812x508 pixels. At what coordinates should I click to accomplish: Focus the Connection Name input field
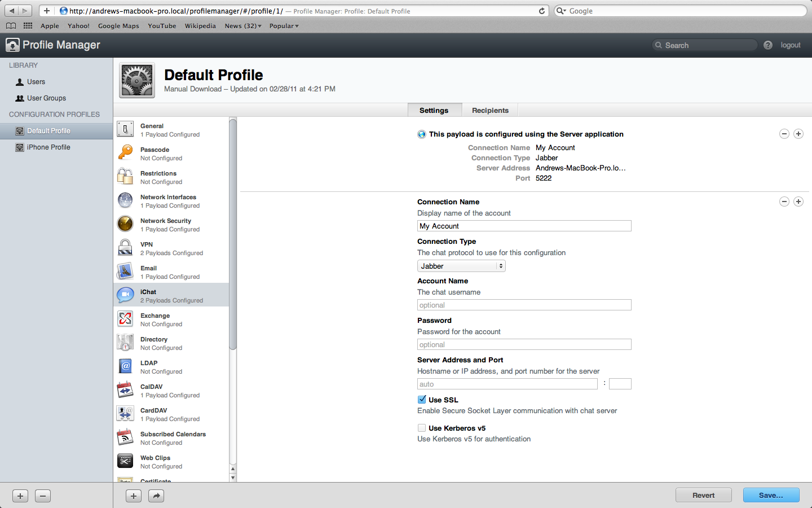click(524, 226)
